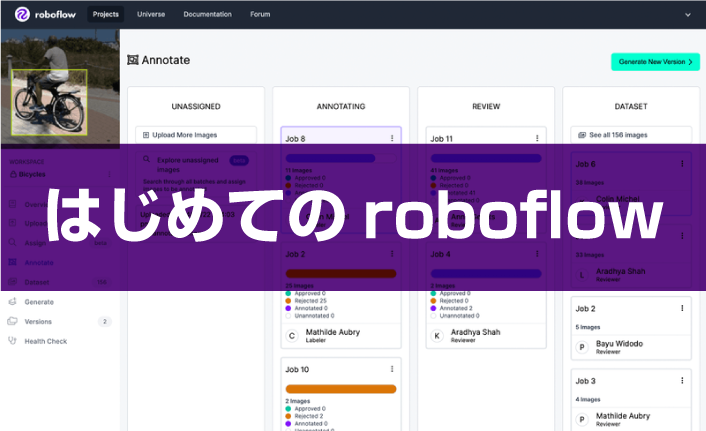706x431 pixels.
Task: Click the UNASSIGNED column header
Action: click(x=196, y=106)
